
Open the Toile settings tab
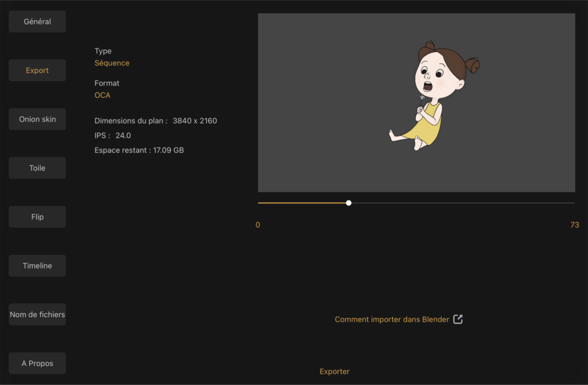37,168
